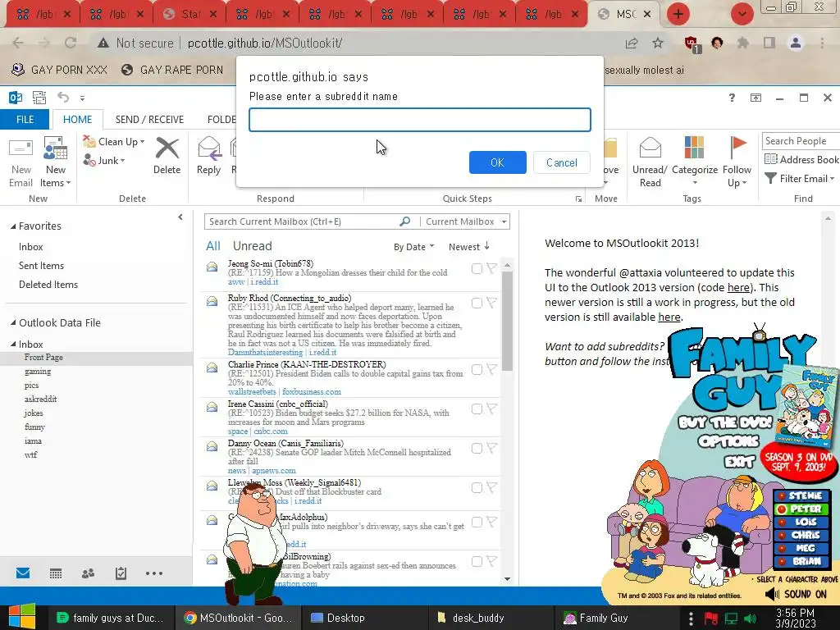Open the Filter Email dropdown
The height and width of the screenshot is (630, 840).
(799, 178)
